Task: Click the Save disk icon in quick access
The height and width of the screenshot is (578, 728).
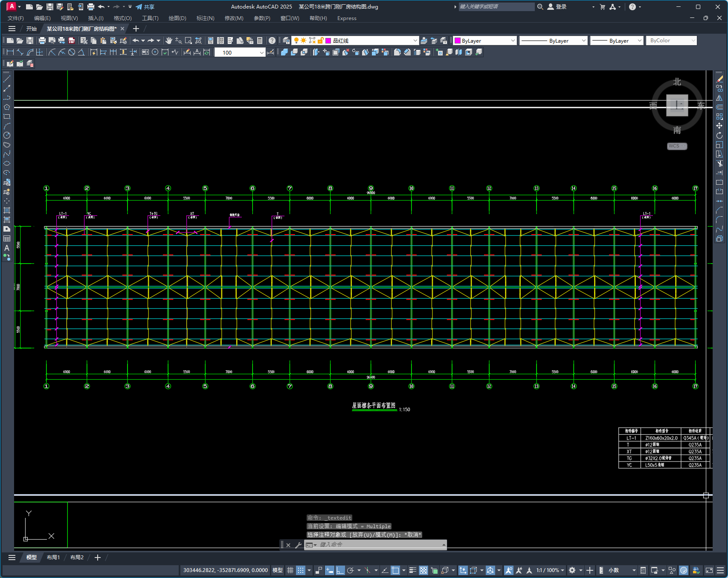Action: [x=50, y=7]
